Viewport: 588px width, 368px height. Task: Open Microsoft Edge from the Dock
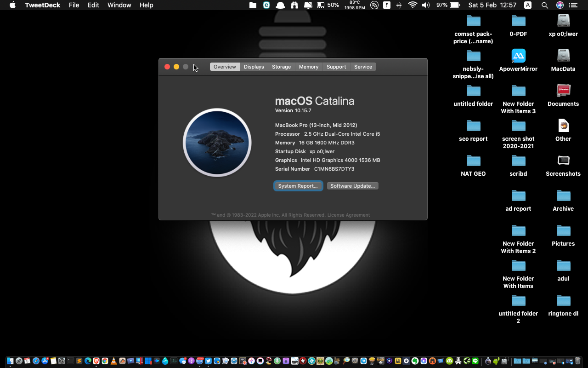click(x=88, y=361)
